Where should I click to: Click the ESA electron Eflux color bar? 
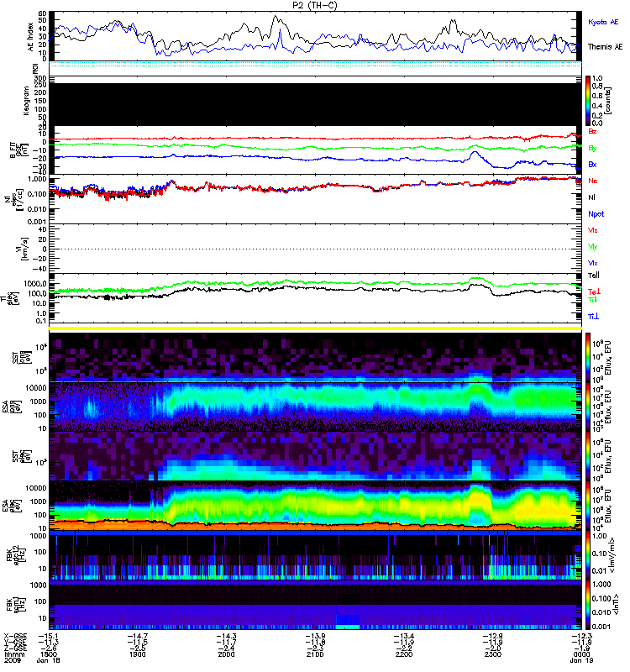click(588, 506)
